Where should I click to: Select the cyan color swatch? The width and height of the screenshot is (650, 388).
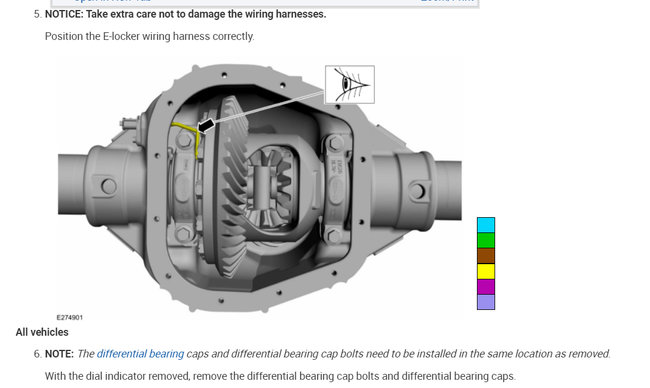[486, 225]
